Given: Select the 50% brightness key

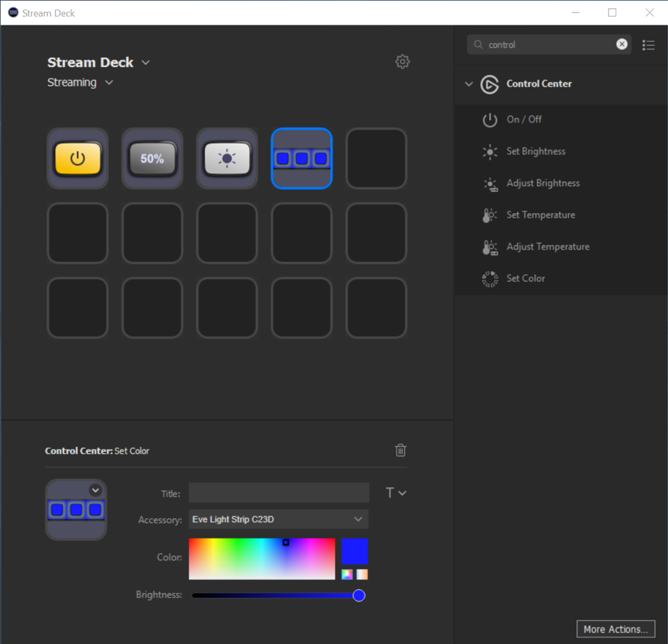Looking at the screenshot, I should tap(152, 158).
